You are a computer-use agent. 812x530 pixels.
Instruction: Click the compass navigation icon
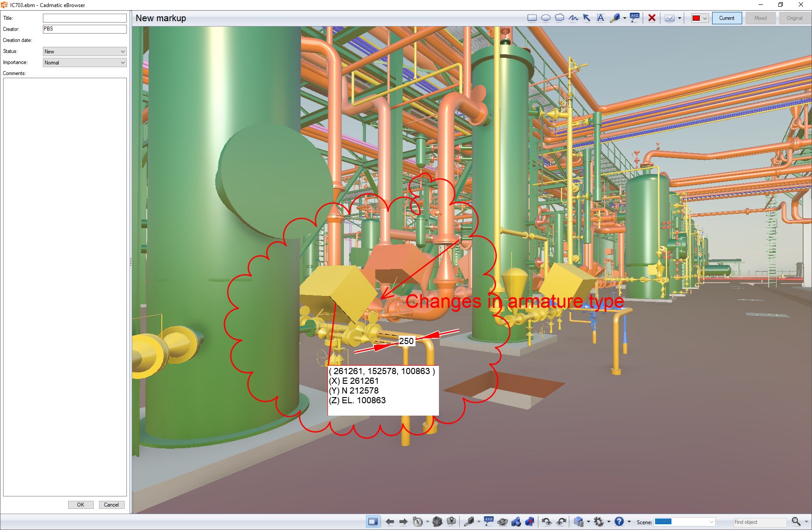[x=418, y=522]
